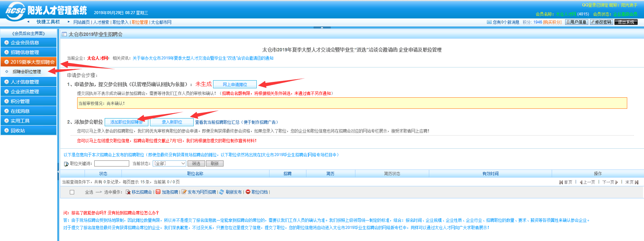Click the job archive icon (职位归档)
The height and width of the screenshot is (241, 644).
pos(248,192)
